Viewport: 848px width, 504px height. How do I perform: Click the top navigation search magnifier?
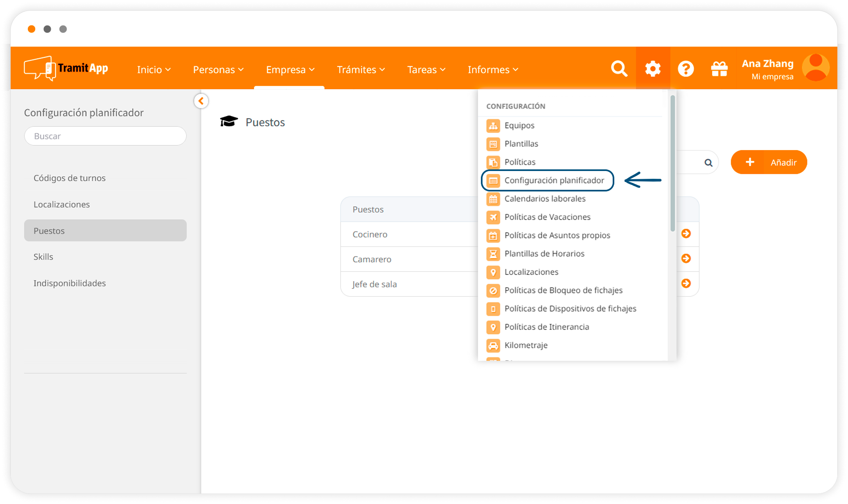[619, 69]
